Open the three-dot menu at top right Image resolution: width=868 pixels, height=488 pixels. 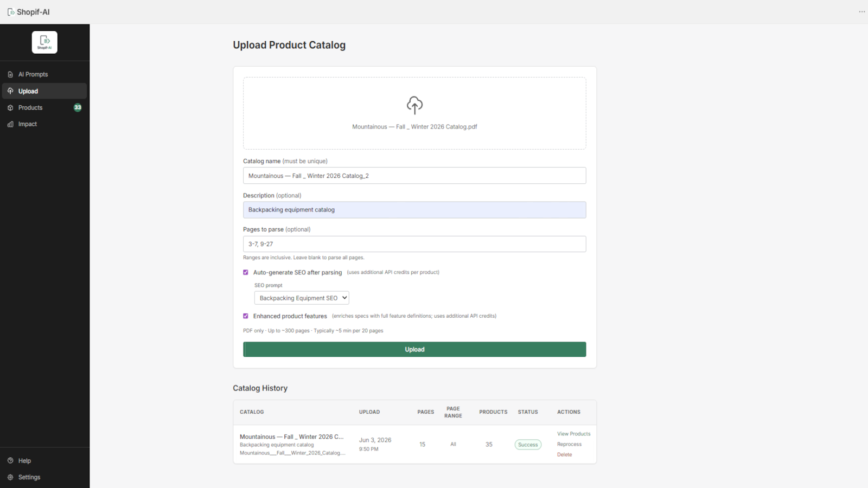pos(861,12)
